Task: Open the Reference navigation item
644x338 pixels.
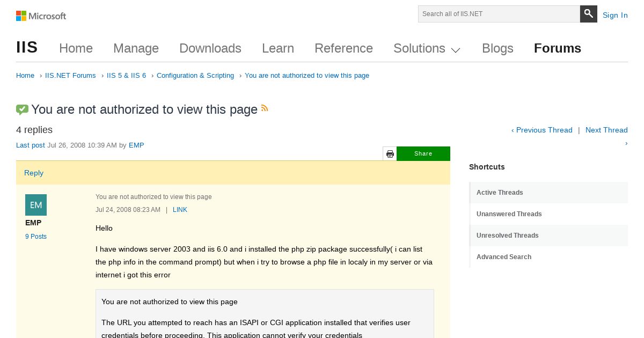Action: click(x=343, y=48)
